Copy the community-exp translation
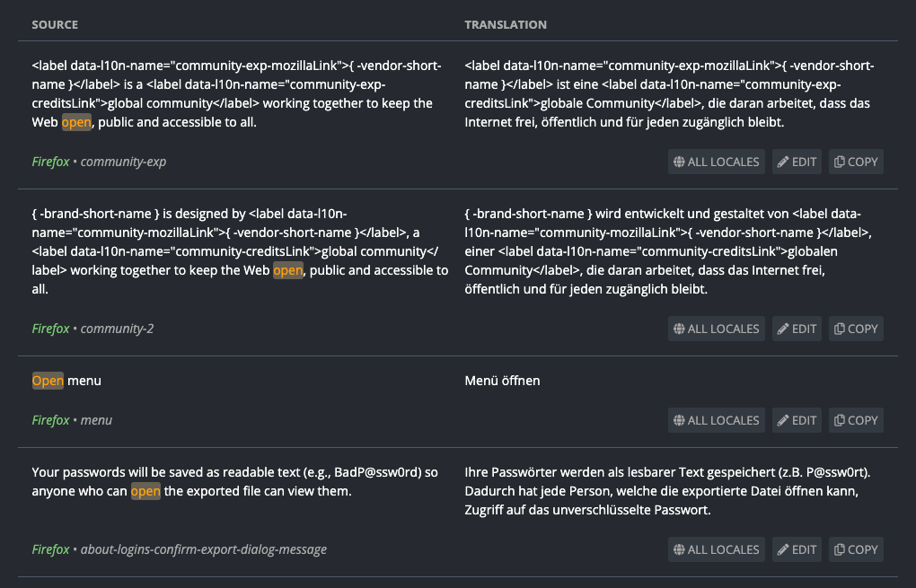 pyautogui.click(x=856, y=162)
